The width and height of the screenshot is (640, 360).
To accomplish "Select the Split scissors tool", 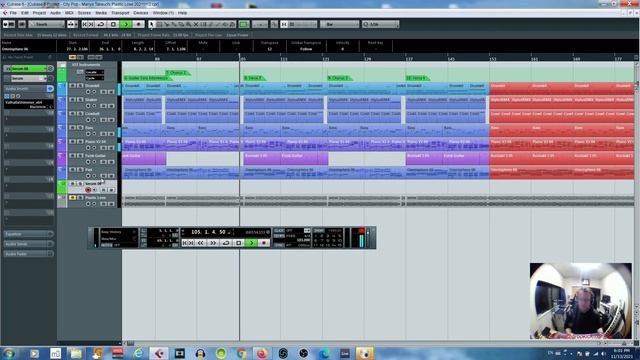I will point(167,24).
